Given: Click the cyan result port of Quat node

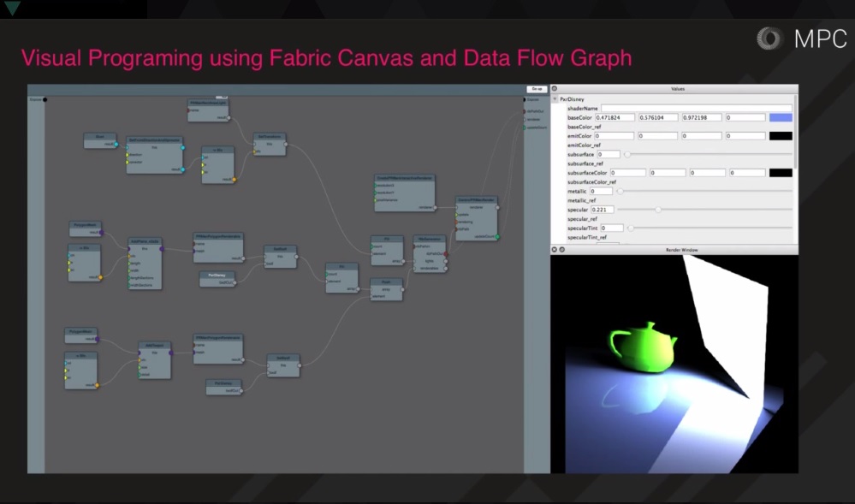Looking at the screenshot, I should click(x=116, y=144).
